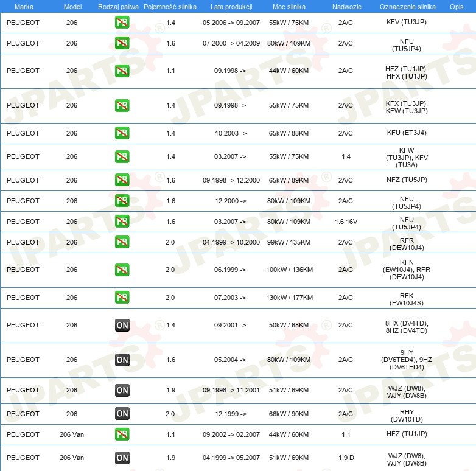Click the body cell reading 1.4
Screen dimensions: 476x471
(x=346, y=156)
